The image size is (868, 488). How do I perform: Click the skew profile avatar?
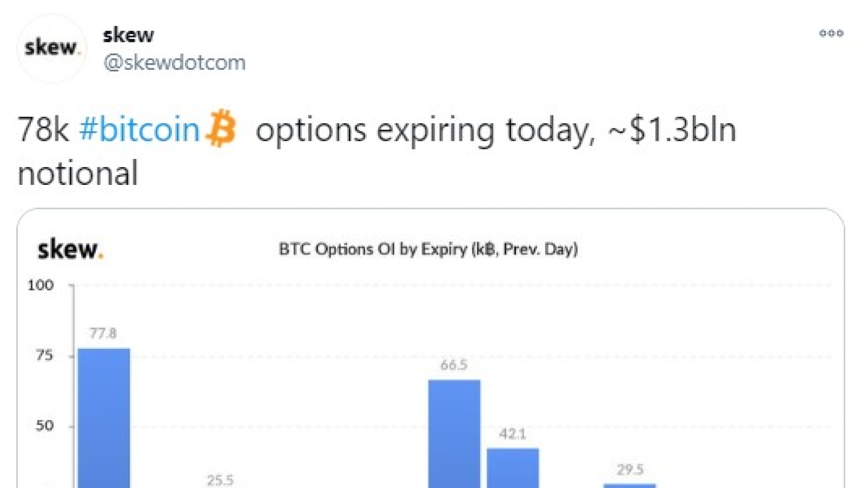click(52, 48)
